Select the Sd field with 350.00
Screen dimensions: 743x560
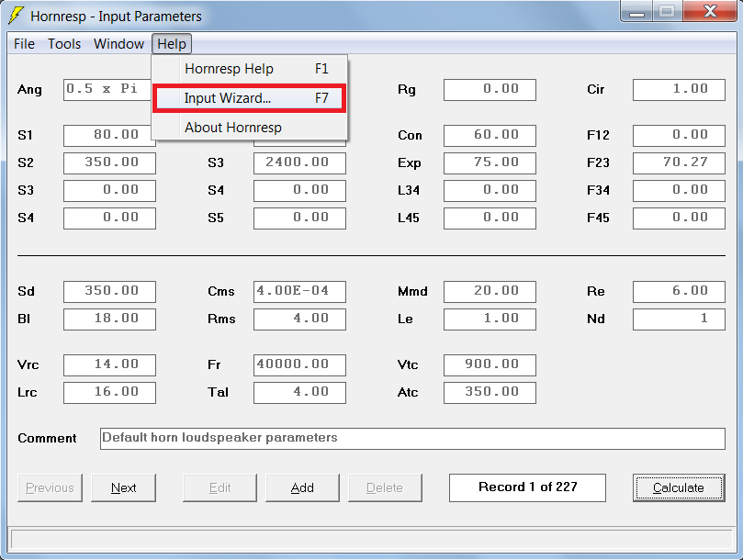[109, 291]
